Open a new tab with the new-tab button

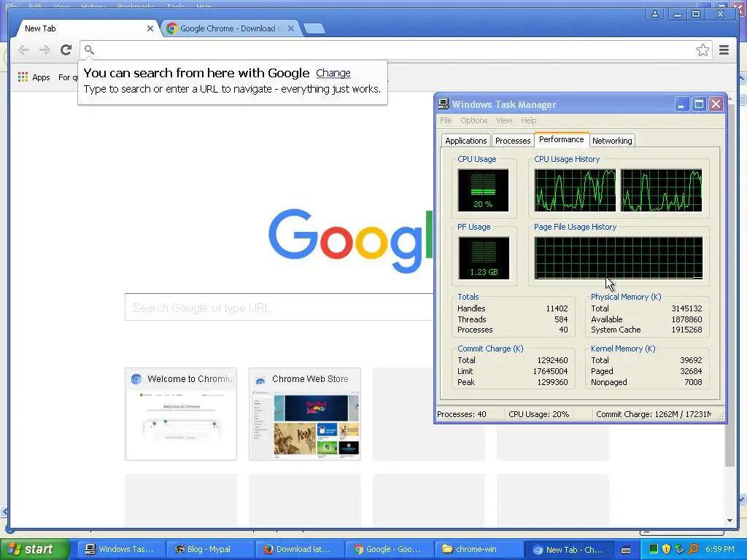[314, 28]
